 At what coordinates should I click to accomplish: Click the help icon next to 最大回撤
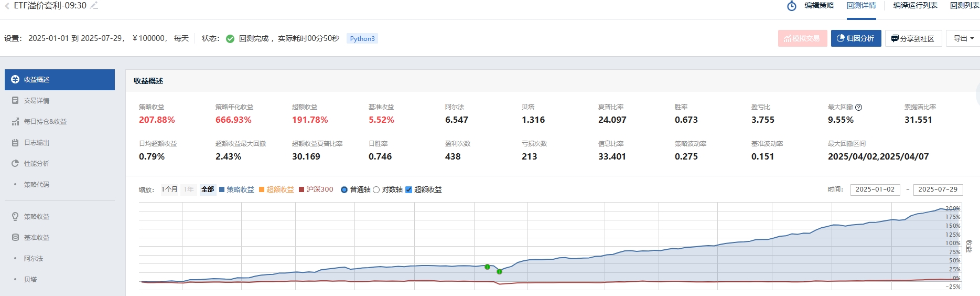[859, 107]
